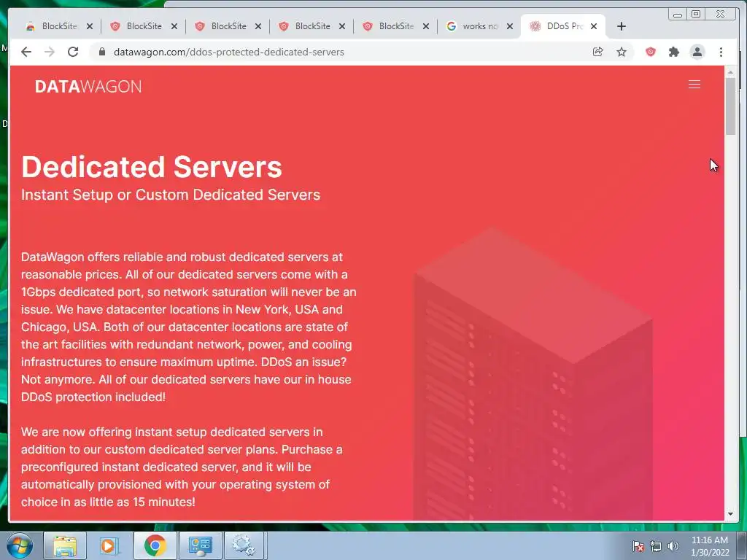Click the padlock site info icon
The width and height of the screenshot is (747, 560).
(x=101, y=52)
